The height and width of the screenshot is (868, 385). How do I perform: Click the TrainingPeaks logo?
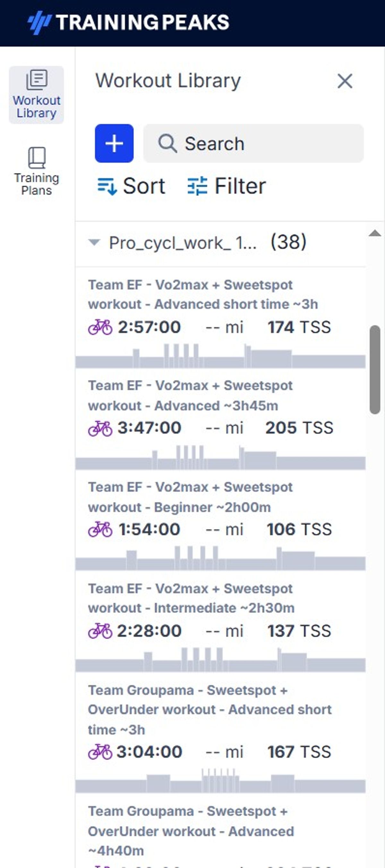(128, 22)
